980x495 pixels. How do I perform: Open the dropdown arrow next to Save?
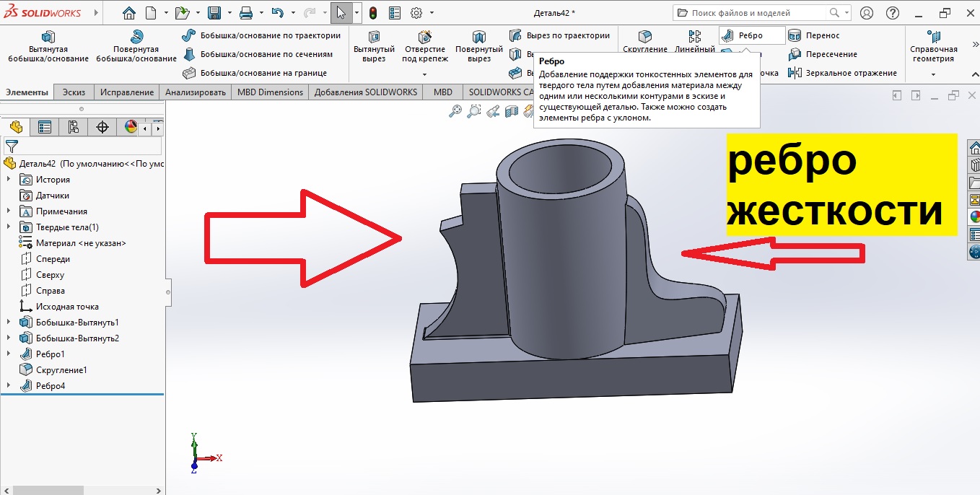pos(229,13)
